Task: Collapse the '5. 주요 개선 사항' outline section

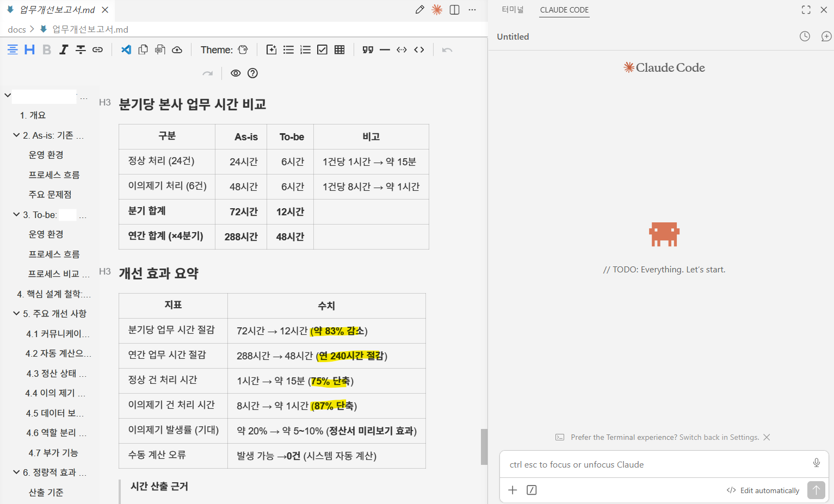Action: [x=16, y=314]
